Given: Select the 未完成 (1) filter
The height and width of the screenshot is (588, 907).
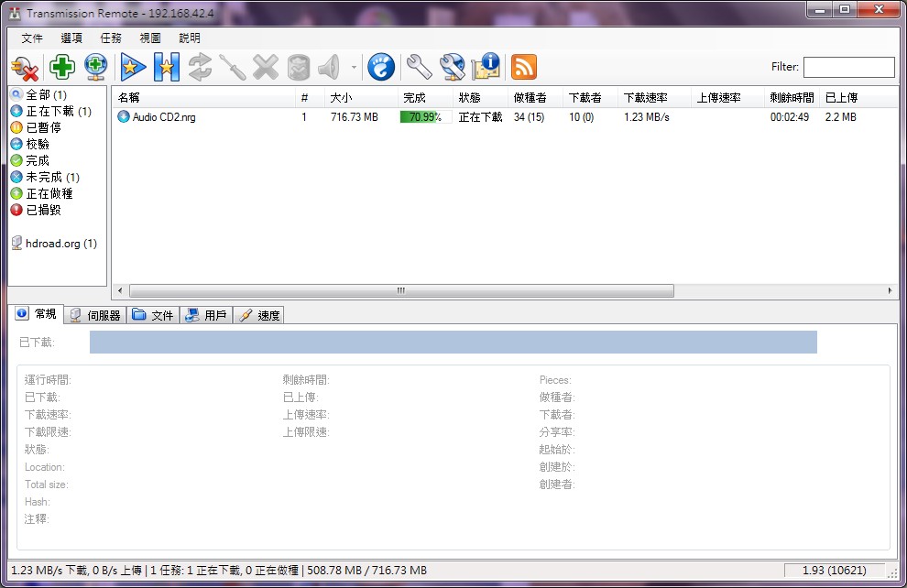Looking at the screenshot, I should [x=45, y=177].
